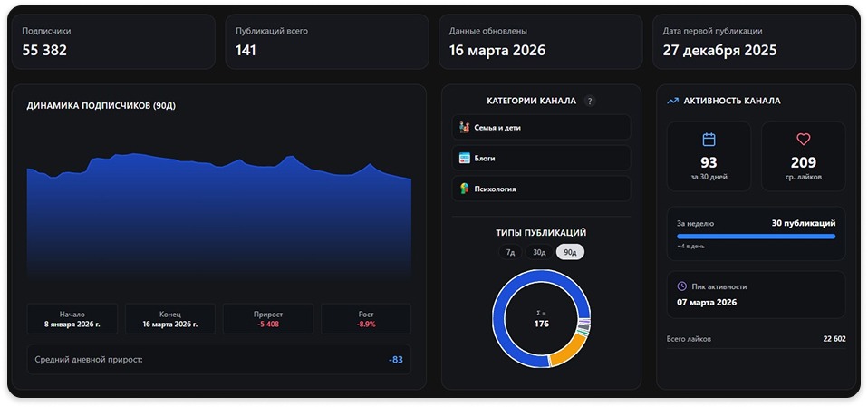Switch publication types to 7д

point(510,252)
